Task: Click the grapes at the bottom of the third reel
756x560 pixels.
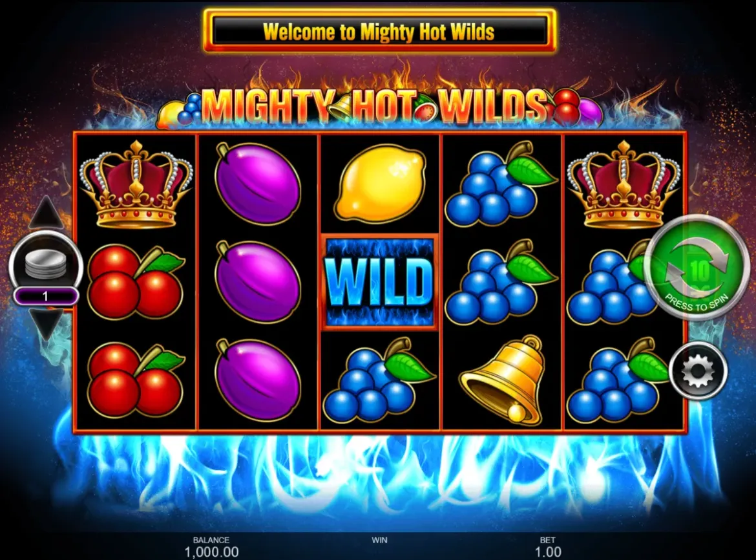Action: pyautogui.click(x=378, y=381)
